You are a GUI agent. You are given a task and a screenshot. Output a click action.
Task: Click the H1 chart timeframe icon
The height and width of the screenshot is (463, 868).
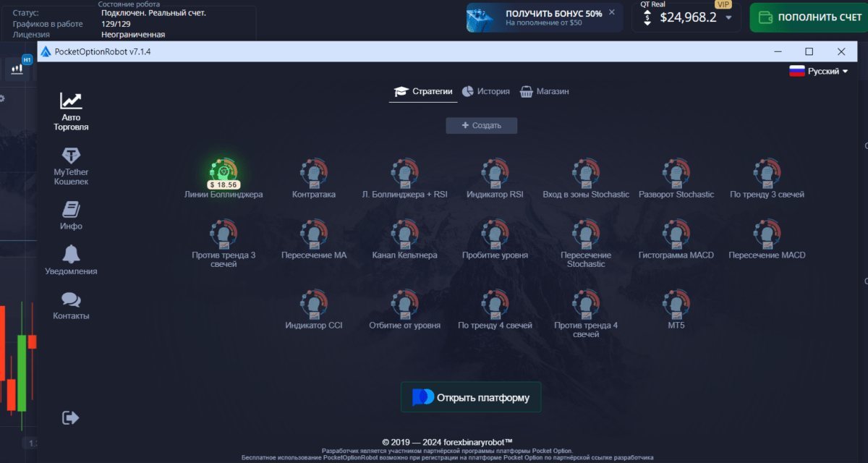17,68
